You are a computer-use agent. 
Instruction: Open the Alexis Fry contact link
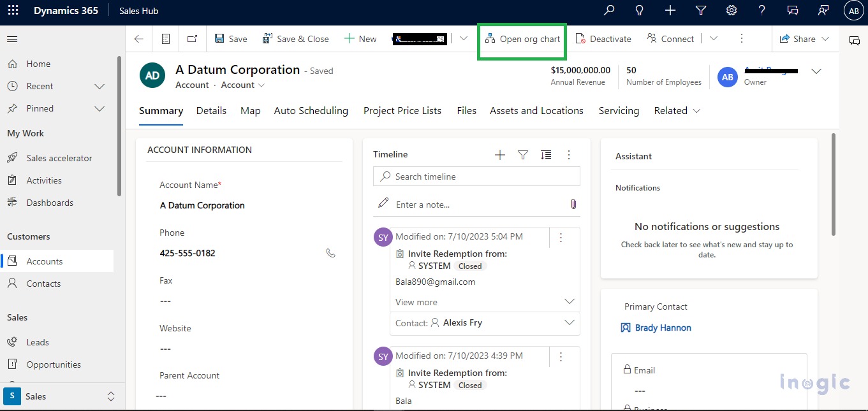point(462,322)
